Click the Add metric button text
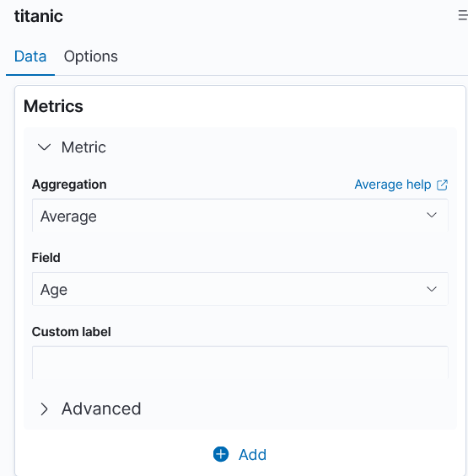This screenshot has width=468, height=476. (252, 454)
